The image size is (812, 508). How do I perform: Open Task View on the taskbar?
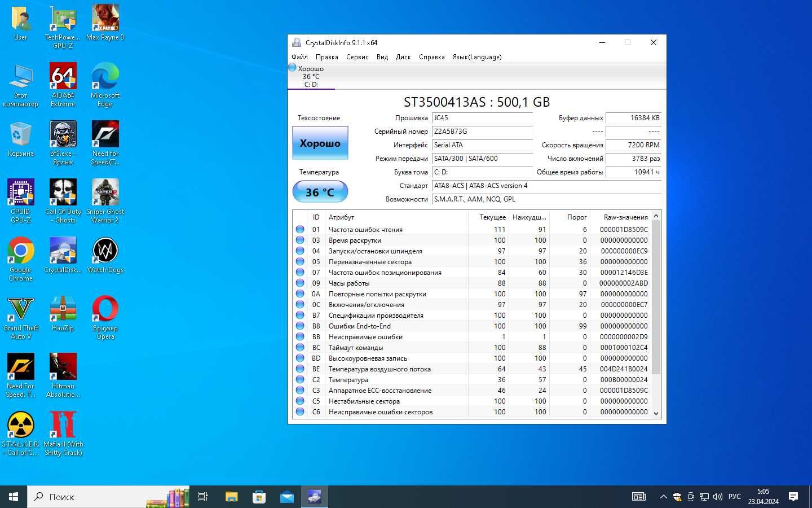203,497
